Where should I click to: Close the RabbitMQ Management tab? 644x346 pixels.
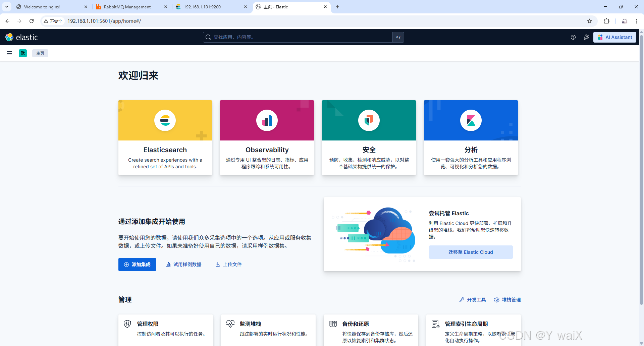click(x=166, y=7)
